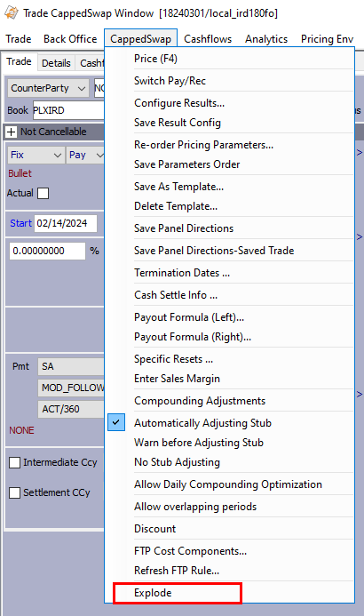Open the Analytics menu
The image size is (364, 616).
coord(266,39)
